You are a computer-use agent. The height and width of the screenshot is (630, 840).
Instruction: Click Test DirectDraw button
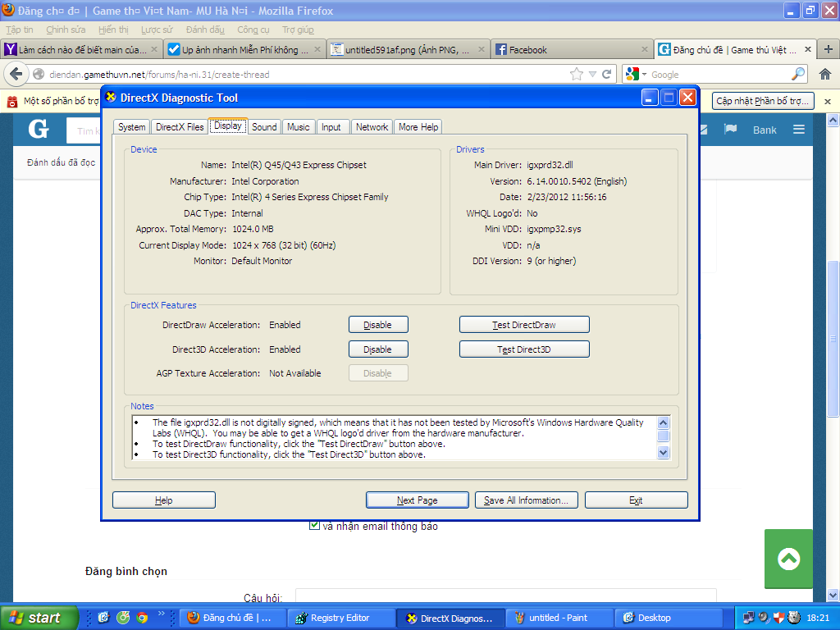click(524, 325)
